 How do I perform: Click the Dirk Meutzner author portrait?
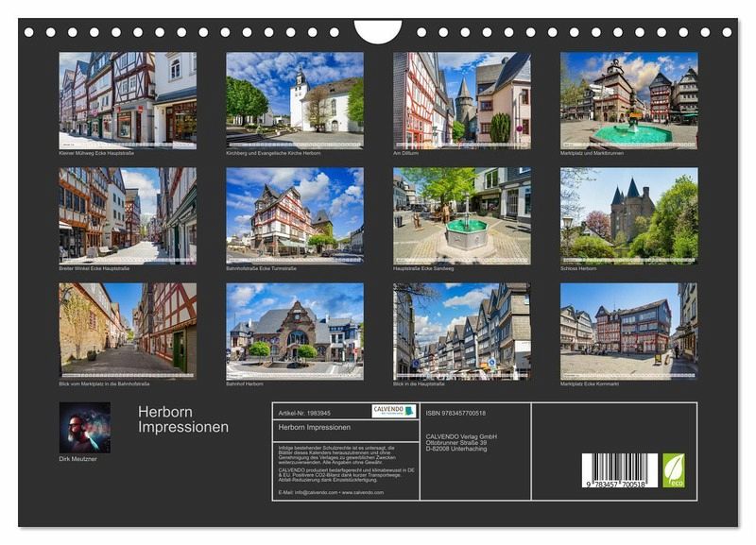[x=84, y=428]
